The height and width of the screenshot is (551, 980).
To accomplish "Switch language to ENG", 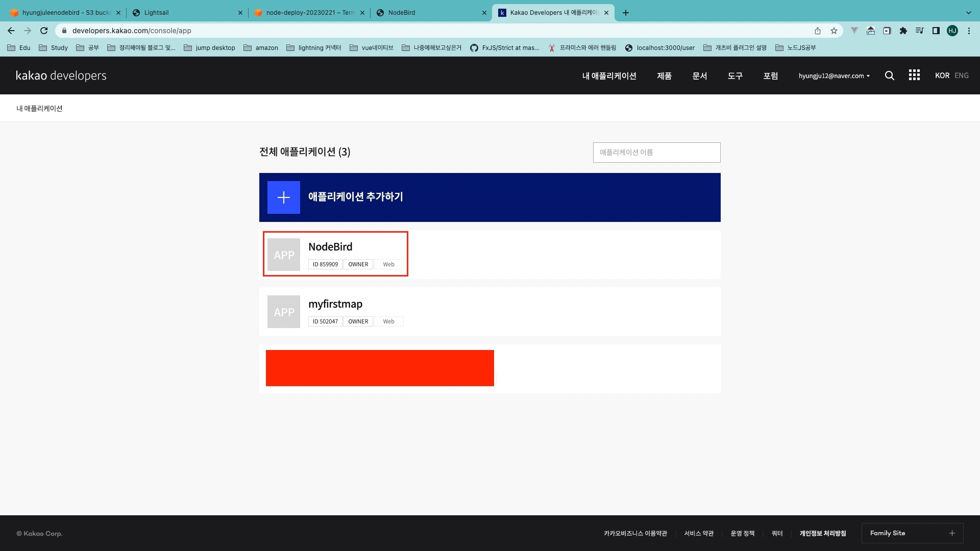I will point(962,76).
